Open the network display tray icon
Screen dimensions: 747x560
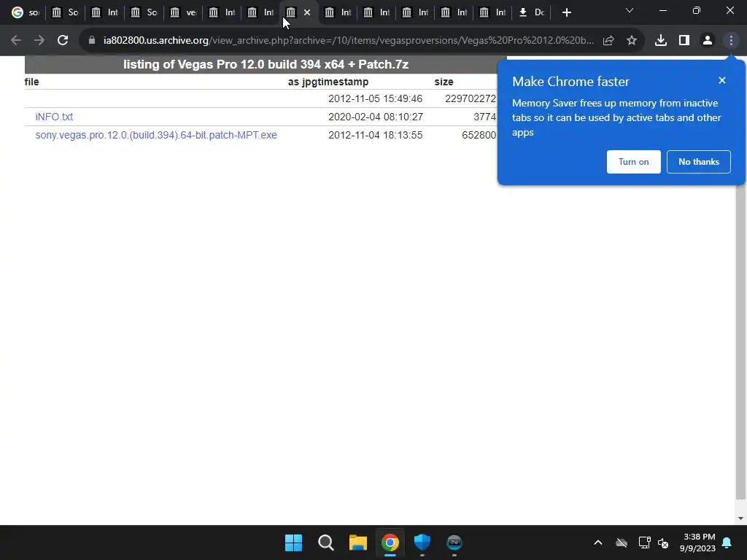645,542
